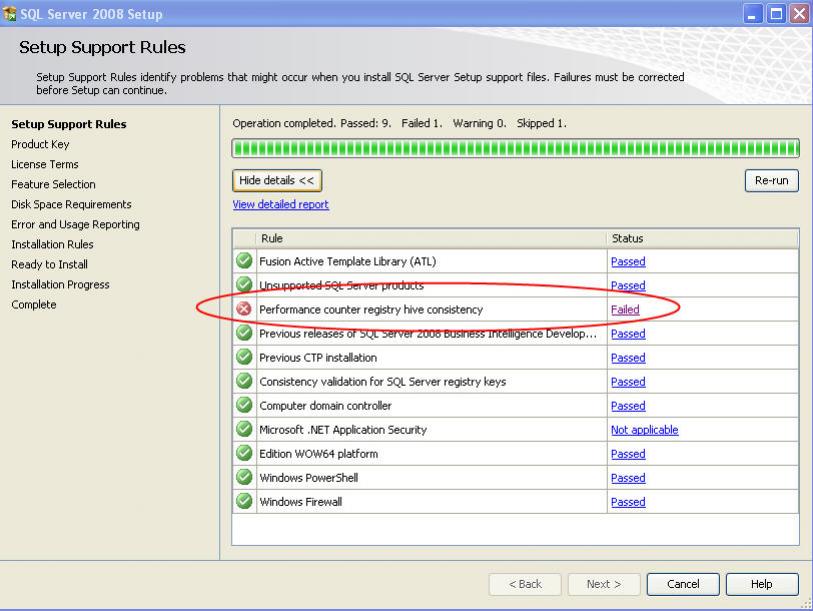Click the green operation progress bar
Screen dimensions: 813x611
515,148
